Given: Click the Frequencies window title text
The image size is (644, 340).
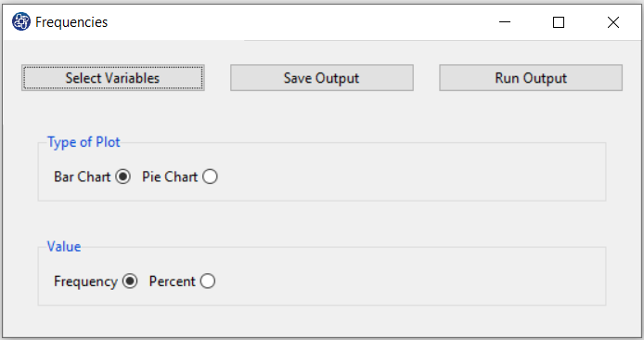Looking at the screenshot, I should click(71, 21).
